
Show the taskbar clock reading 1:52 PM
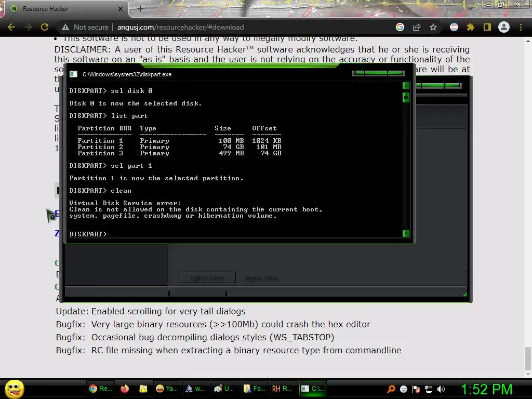coord(486,389)
